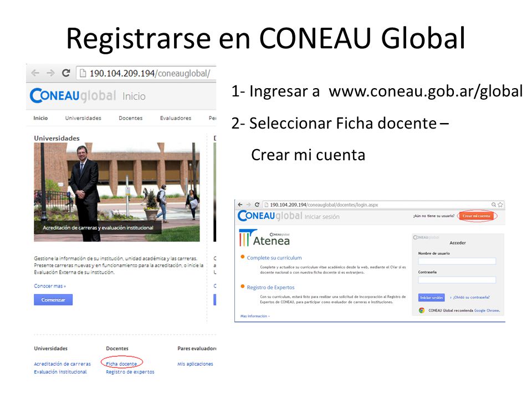Open 'Registro de expertos' link
The width and height of the screenshot is (532, 399).
[130, 372]
